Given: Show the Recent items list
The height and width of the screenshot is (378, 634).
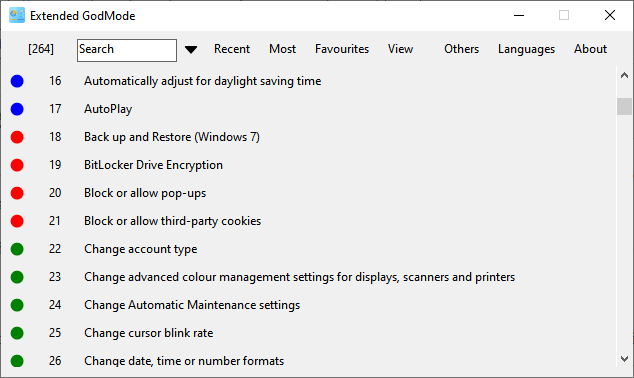Looking at the screenshot, I should coord(232,49).
